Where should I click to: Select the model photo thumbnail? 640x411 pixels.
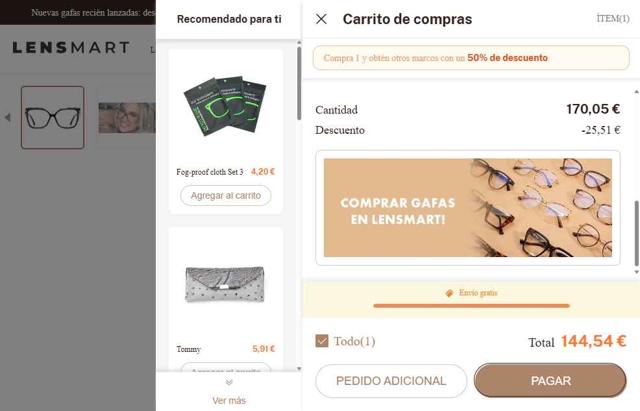pyautogui.click(x=127, y=118)
